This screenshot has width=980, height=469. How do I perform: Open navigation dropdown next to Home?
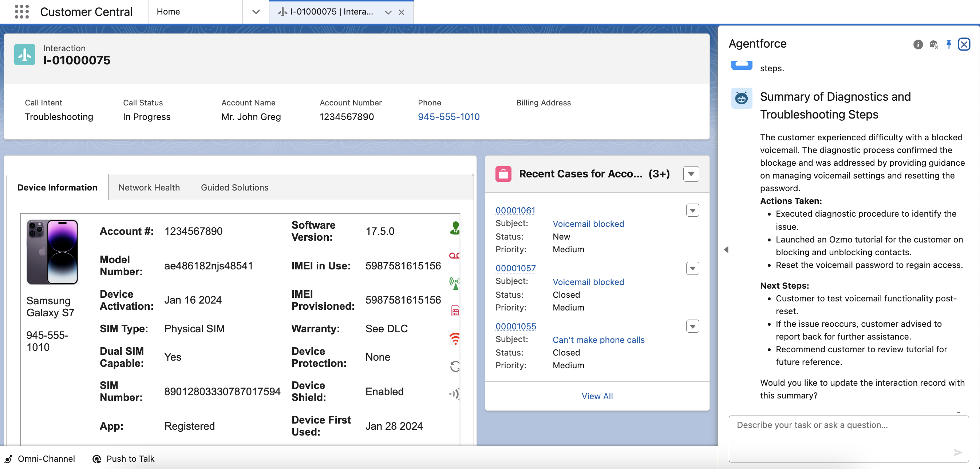tap(256, 12)
